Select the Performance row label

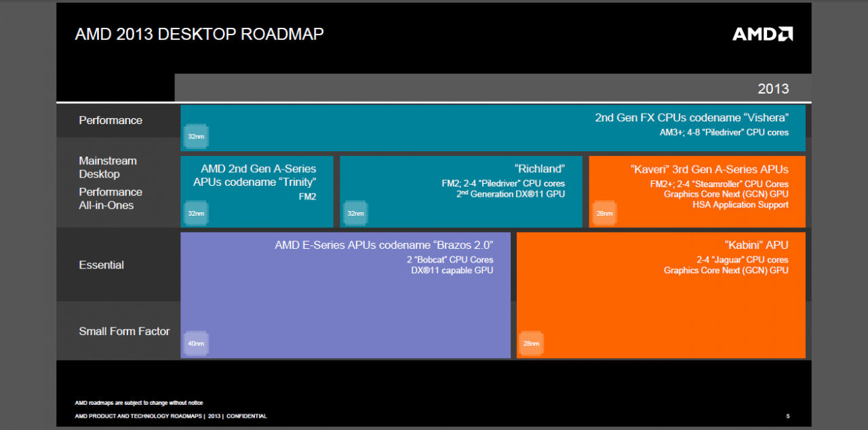click(111, 120)
